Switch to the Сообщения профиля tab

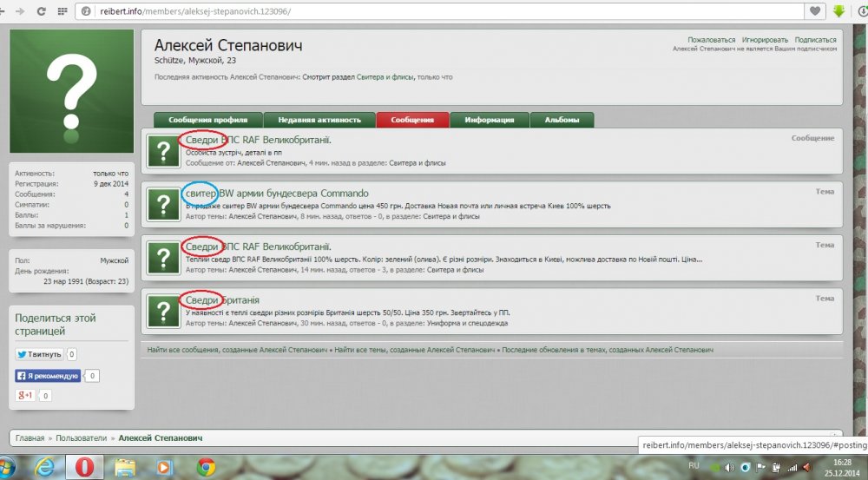pos(208,120)
